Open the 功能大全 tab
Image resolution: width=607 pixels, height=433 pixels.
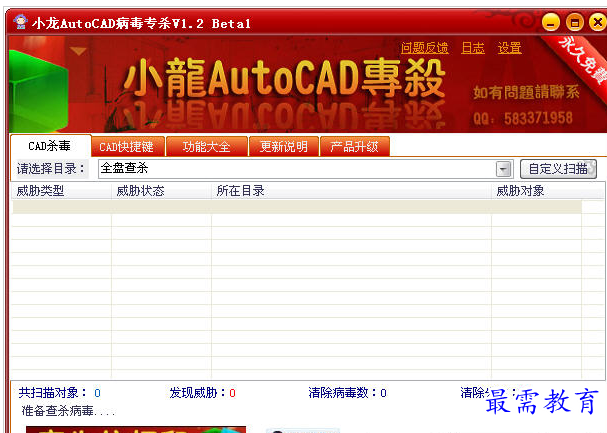207,147
